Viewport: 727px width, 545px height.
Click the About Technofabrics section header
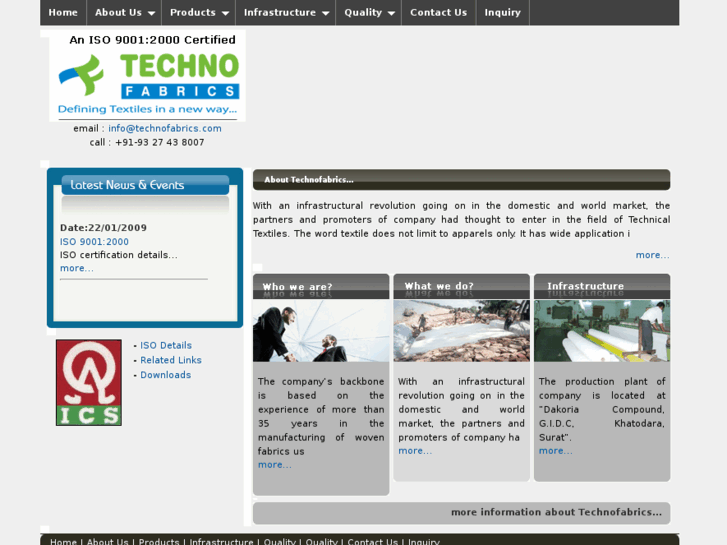pos(461,180)
